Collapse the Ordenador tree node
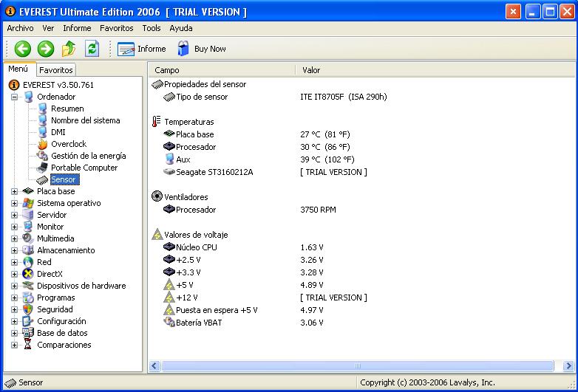Image resolution: width=578 pixels, height=392 pixels. pos(14,97)
